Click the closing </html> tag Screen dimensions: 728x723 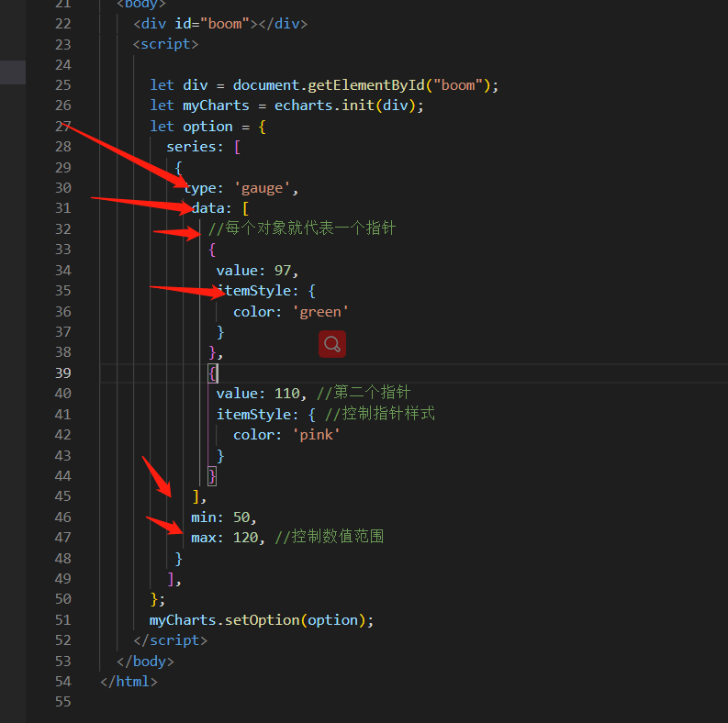pyautogui.click(x=129, y=681)
